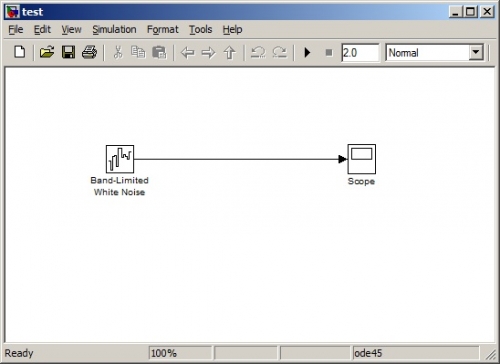500x364 pixels.
Task: Select the Band-Limited White Noise block
Action: click(120, 159)
